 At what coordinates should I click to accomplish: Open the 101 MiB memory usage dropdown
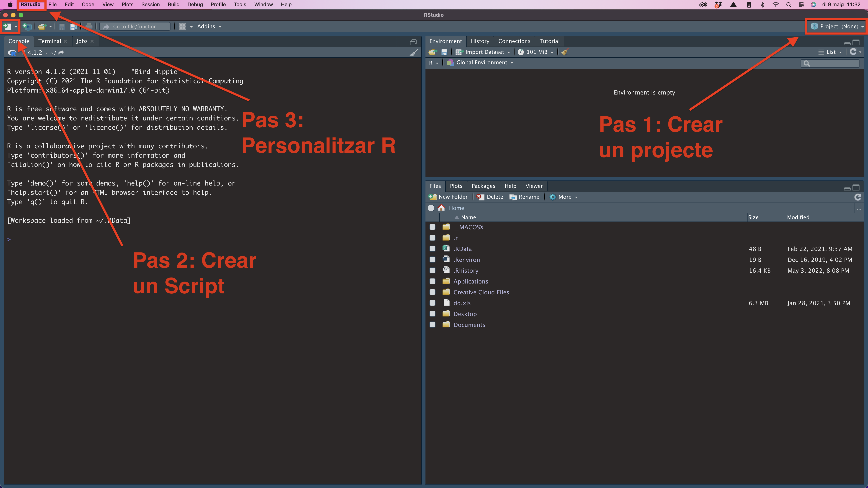click(536, 52)
